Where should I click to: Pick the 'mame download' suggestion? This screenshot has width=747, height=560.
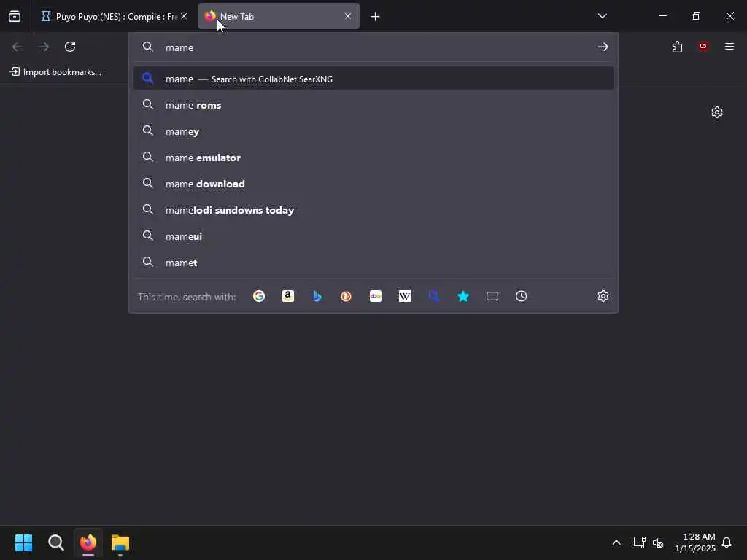pos(373,184)
